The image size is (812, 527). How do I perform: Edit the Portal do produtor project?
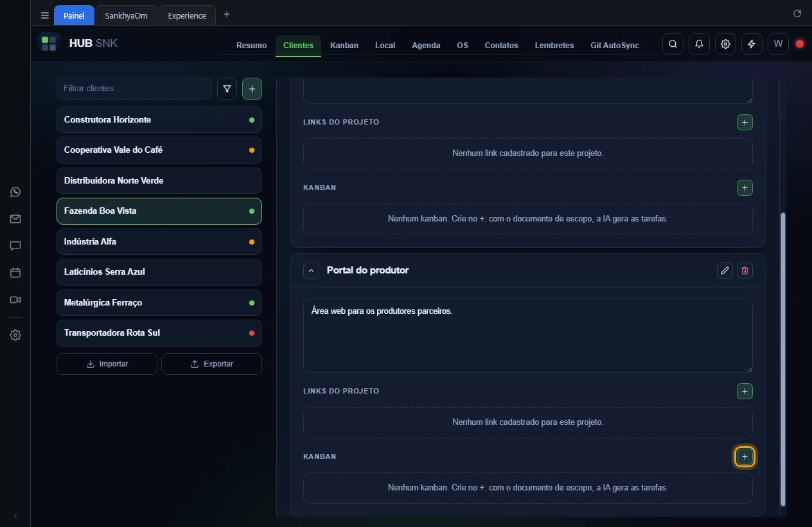coord(725,270)
